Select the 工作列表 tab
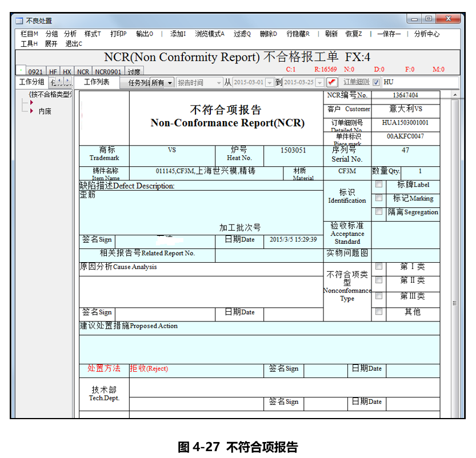The image size is (476, 458). point(97,82)
